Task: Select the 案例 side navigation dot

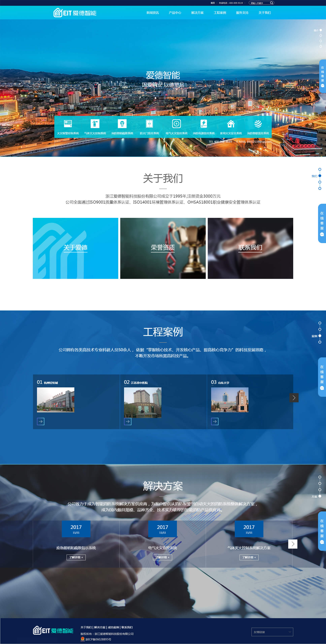Action: (320, 336)
